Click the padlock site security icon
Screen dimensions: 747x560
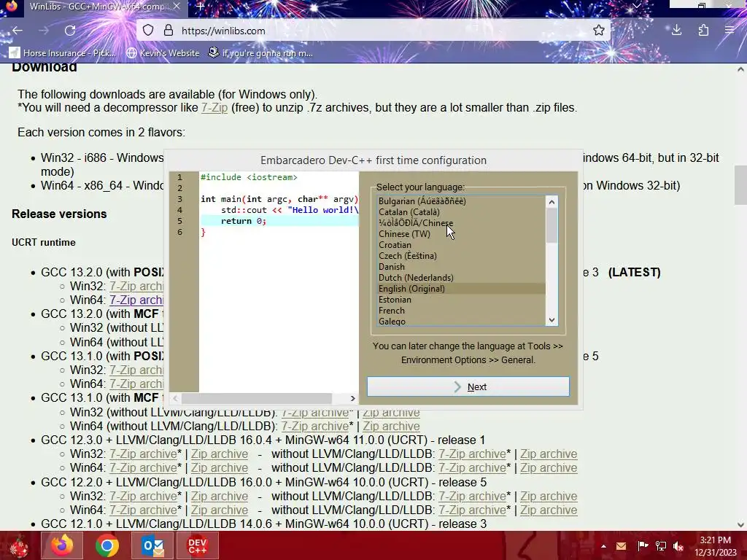coord(169,31)
